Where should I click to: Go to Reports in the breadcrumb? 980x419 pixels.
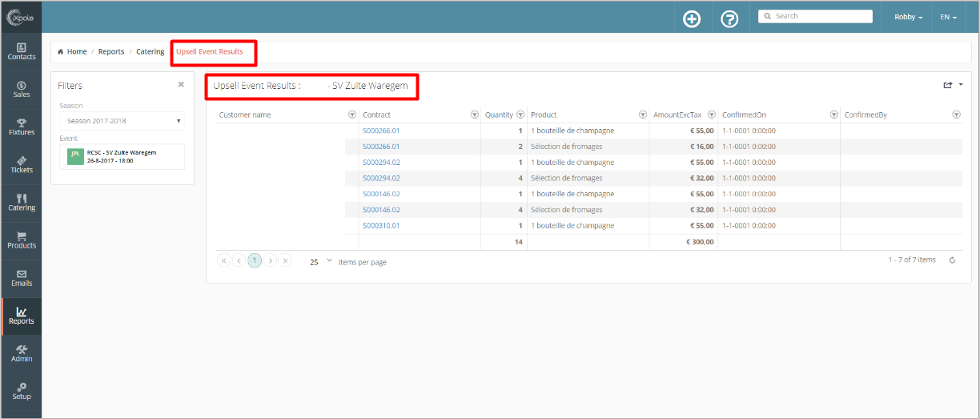point(111,51)
